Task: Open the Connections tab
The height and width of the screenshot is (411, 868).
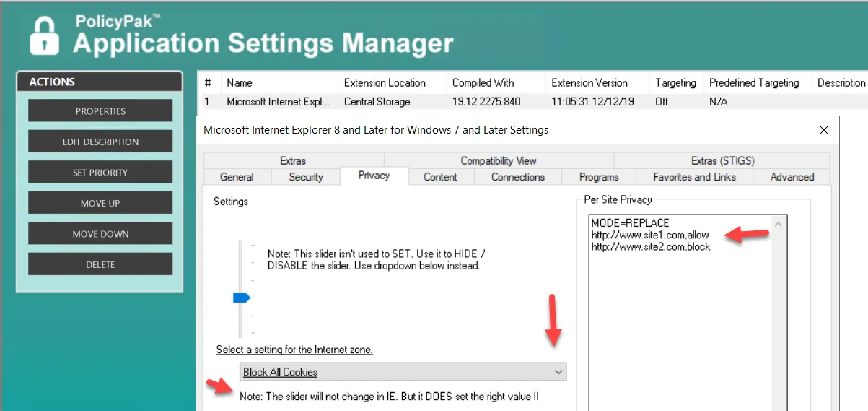Action: click(x=518, y=177)
